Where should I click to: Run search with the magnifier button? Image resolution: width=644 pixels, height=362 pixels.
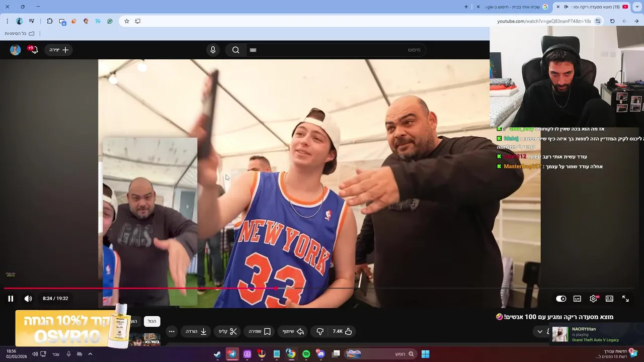click(x=235, y=50)
